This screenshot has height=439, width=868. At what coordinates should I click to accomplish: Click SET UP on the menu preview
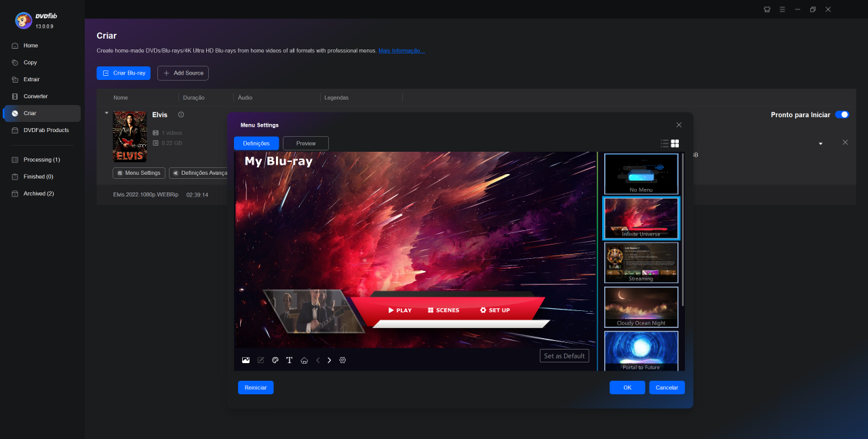click(495, 310)
